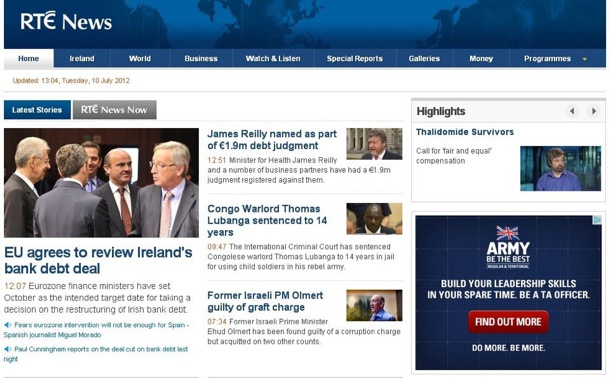Click the EU finance ministers lead photo
Screen dimensions: 610x378
coord(101,183)
